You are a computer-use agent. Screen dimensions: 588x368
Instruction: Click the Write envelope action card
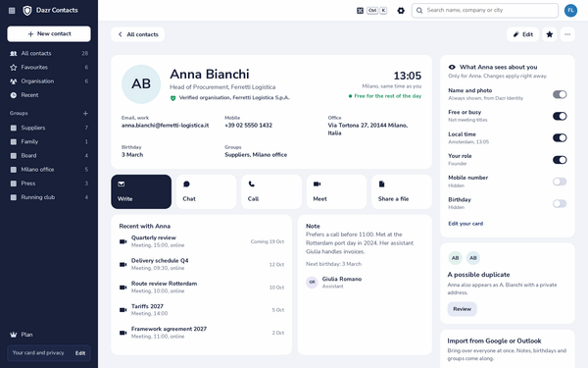(141, 191)
